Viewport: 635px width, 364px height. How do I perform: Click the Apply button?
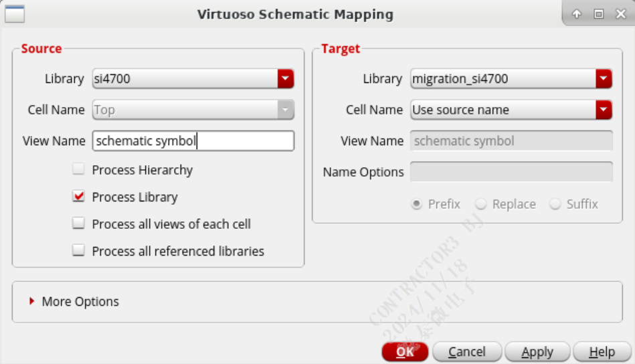click(x=537, y=351)
